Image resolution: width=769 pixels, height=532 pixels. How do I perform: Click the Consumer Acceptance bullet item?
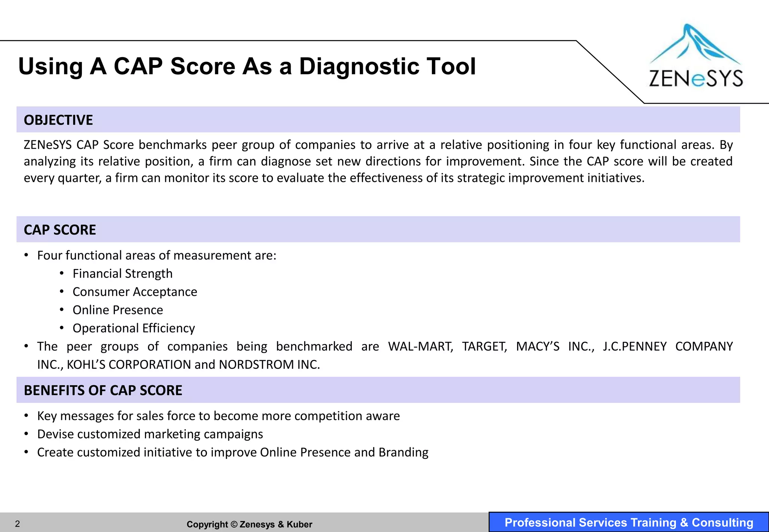point(135,292)
